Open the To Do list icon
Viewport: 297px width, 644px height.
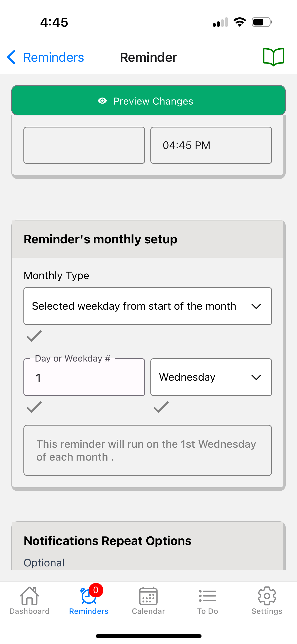[x=207, y=596]
